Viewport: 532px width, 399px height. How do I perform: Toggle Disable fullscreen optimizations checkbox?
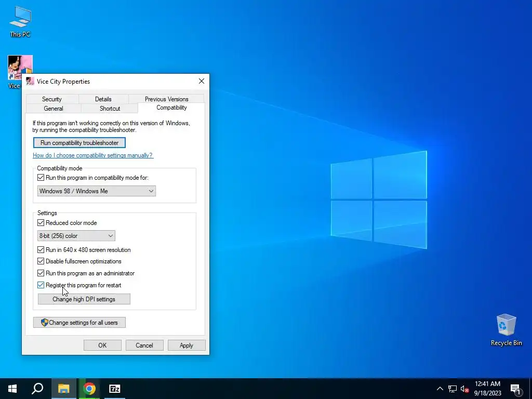(x=41, y=261)
